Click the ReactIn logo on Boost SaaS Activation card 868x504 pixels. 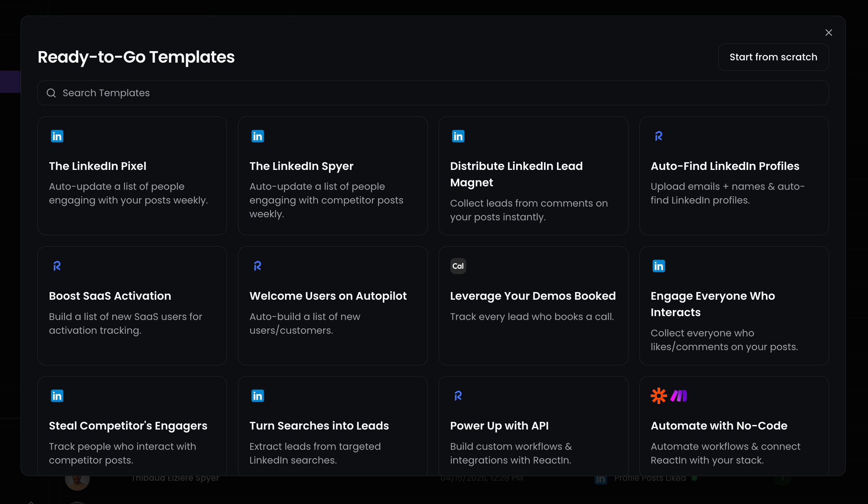(x=57, y=266)
